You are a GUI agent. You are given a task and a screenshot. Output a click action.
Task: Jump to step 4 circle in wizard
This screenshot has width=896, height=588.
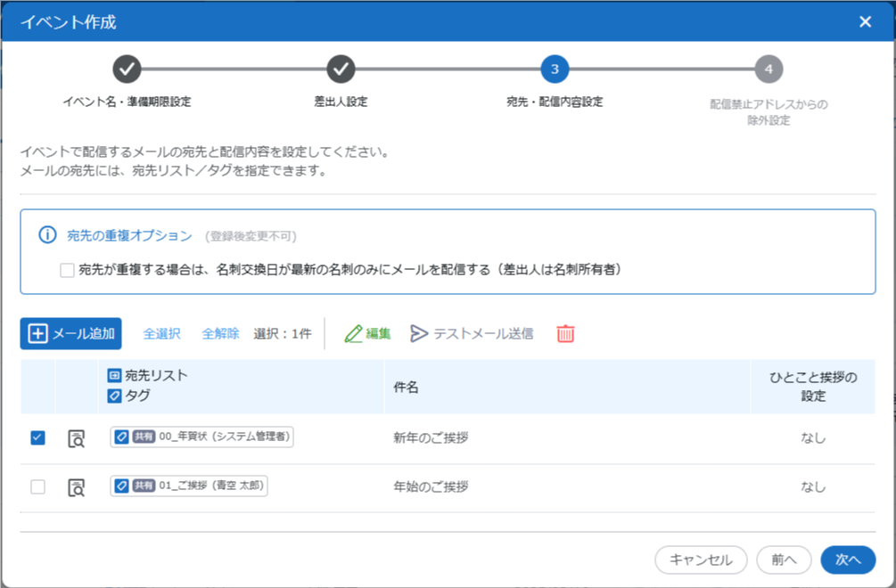click(769, 69)
